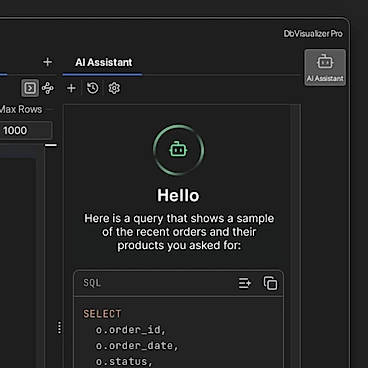
Task: Copy the SQL code block icon
Action: click(x=270, y=283)
